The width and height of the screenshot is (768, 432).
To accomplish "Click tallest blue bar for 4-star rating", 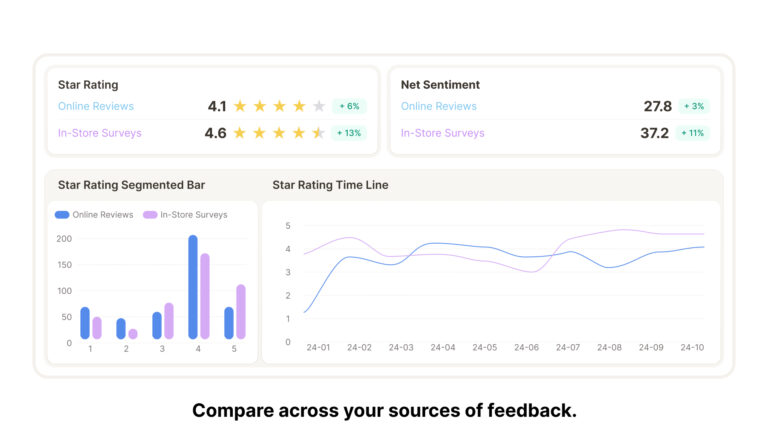I will coord(193,288).
